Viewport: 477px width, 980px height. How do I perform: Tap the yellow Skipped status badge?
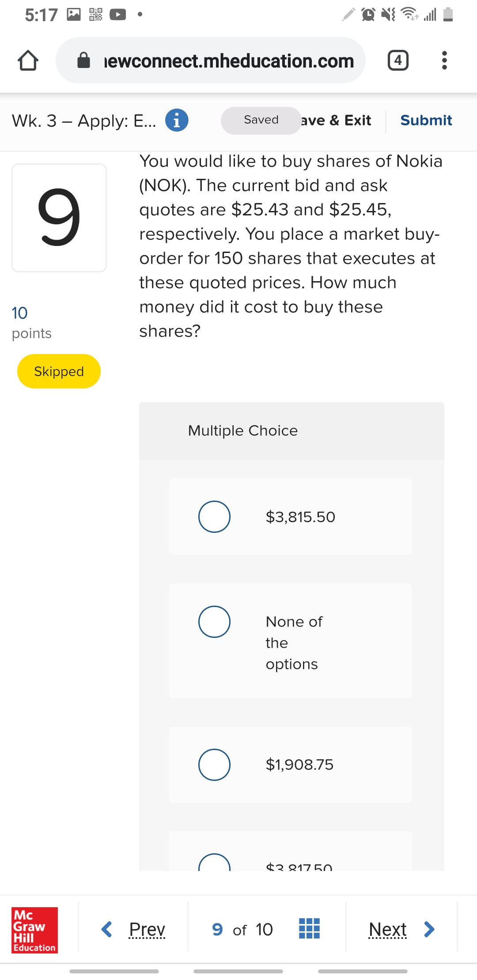pyautogui.click(x=59, y=371)
